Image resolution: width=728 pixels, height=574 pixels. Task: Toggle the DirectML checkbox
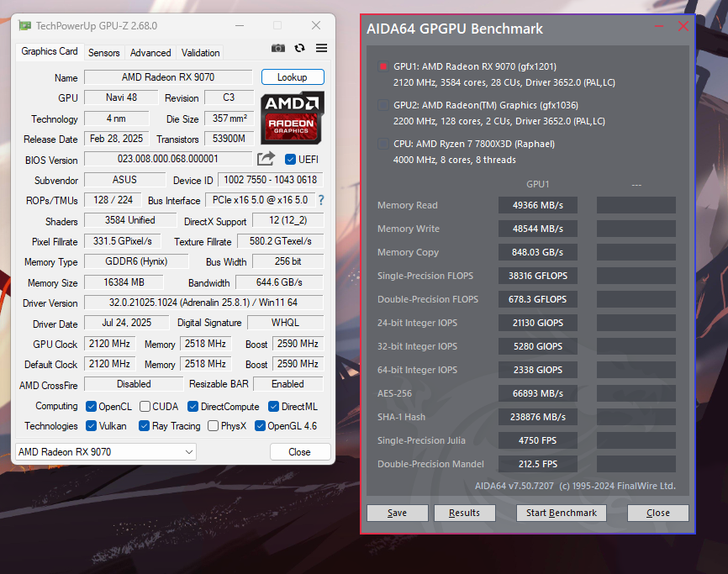pos(273,407)
